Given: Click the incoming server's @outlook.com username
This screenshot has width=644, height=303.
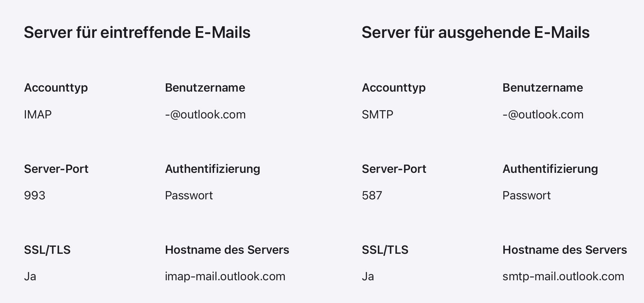Looking at the screenshot, I should point(205,114).
